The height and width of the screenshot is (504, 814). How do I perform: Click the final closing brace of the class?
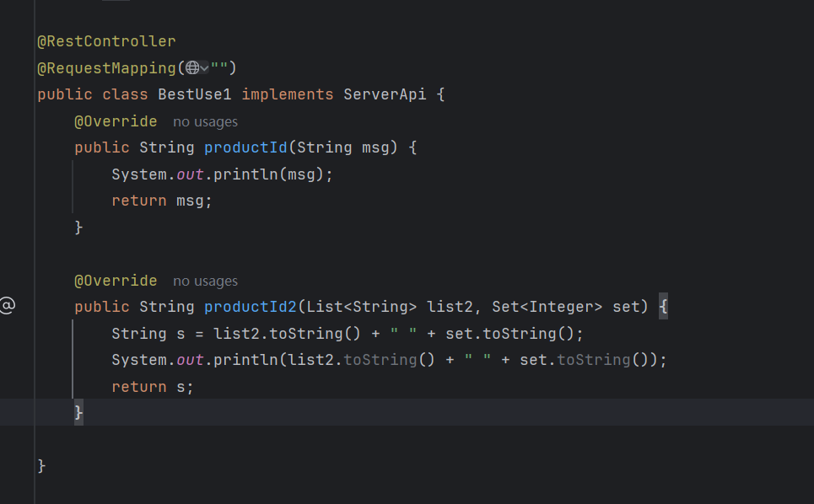[41, 466]
